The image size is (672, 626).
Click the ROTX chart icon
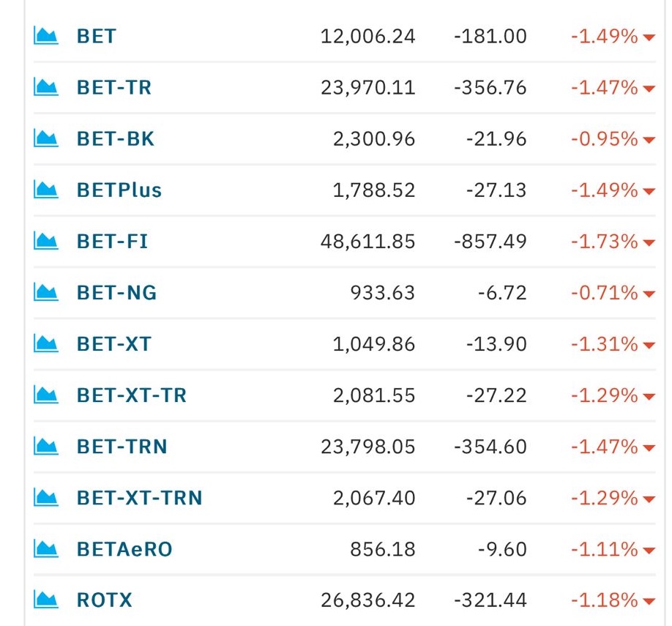(x=46, y=600)
